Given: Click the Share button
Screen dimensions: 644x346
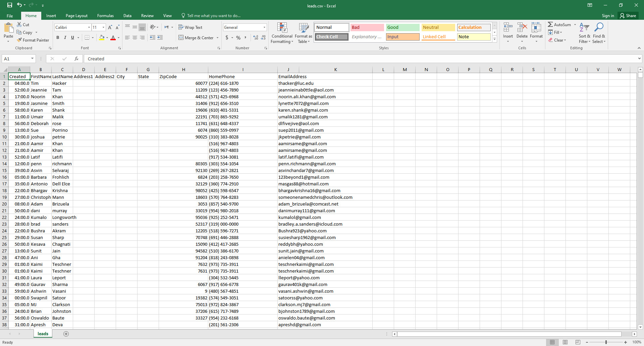Looking at the screenshot, I should click(628, 16).
